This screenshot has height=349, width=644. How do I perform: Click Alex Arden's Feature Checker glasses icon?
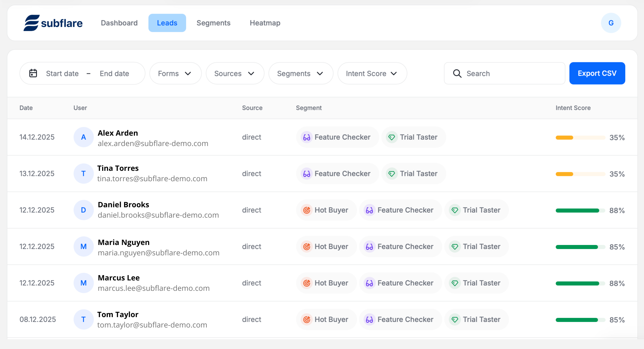(307, 137)
